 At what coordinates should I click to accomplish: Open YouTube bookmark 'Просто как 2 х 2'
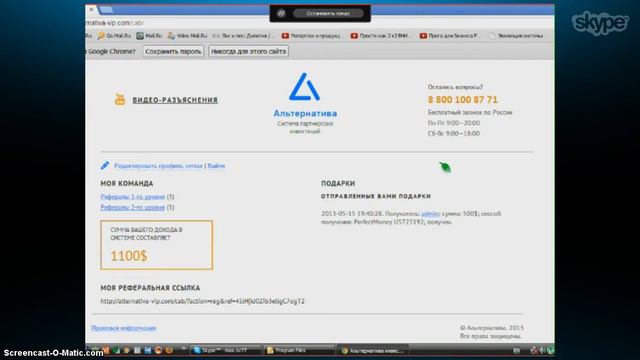(381, 36)
